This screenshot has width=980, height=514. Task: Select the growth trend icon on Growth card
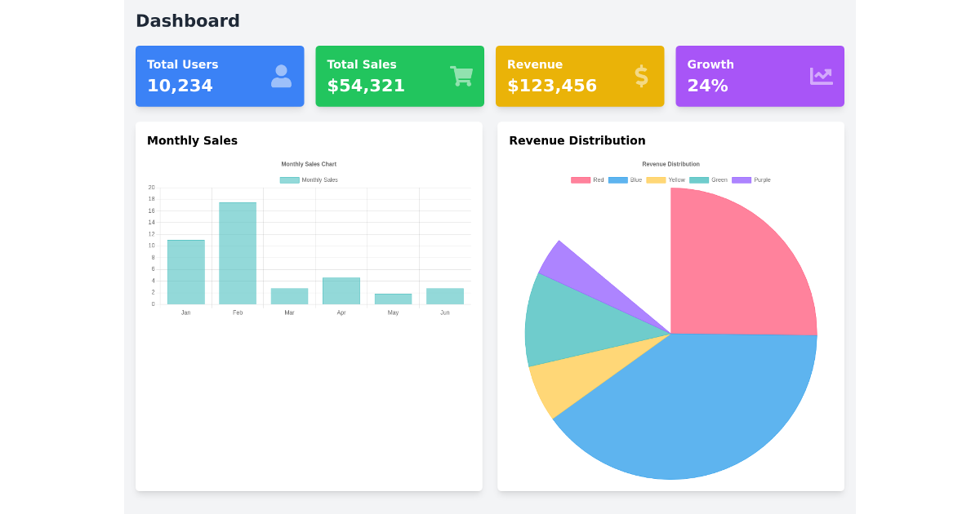click(x=821, y=75)
